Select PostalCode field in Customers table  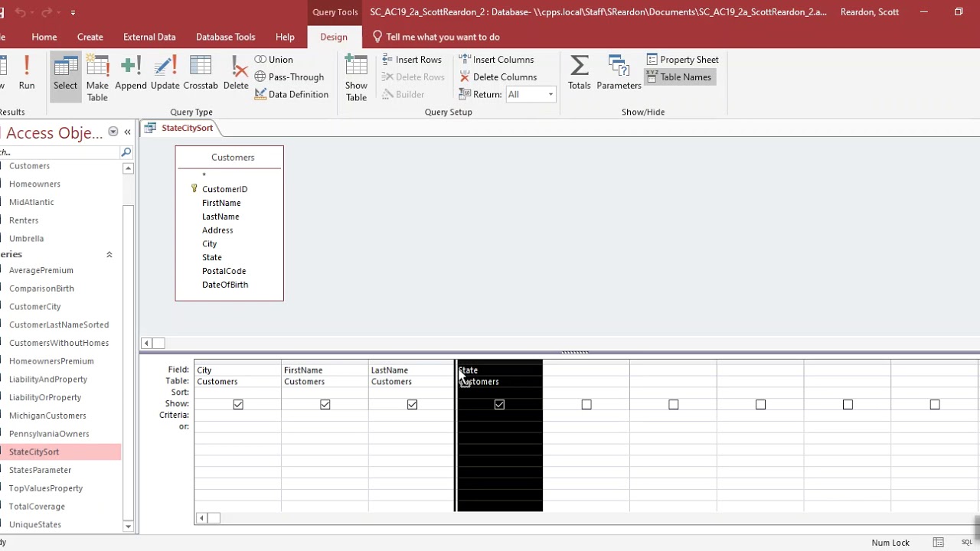click(224, 271)
